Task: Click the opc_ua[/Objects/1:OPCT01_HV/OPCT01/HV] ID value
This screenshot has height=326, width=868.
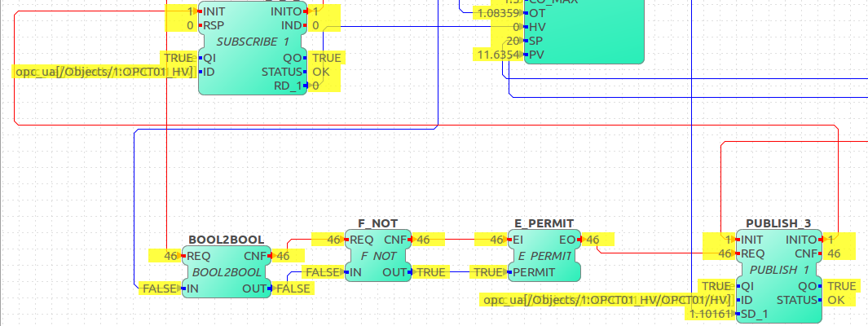Action: pyautogui.click(x=606, y=300)
